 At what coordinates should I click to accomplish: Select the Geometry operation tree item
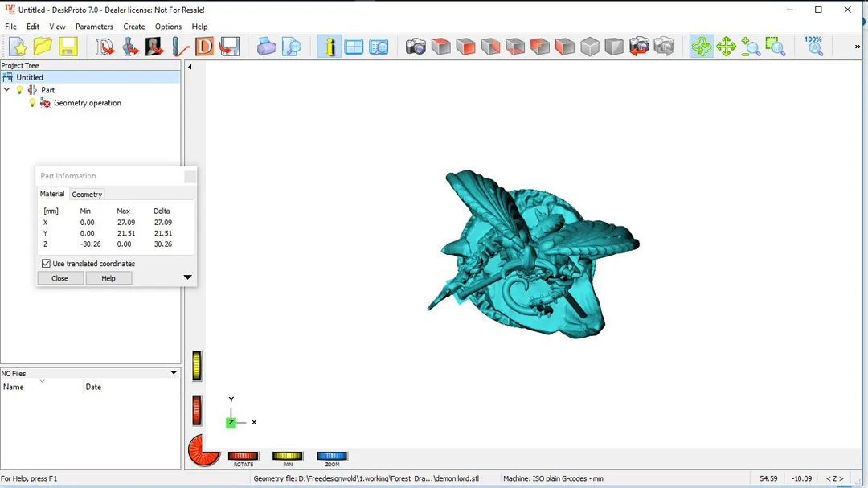[88, 102]
